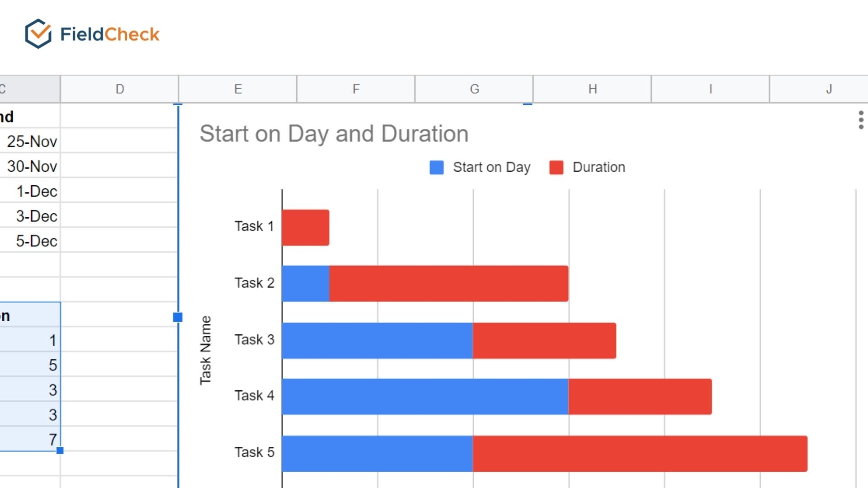Click the red bar for Task 1
Image resolution: width=868 pixels, height=488 pixels.
305,226
